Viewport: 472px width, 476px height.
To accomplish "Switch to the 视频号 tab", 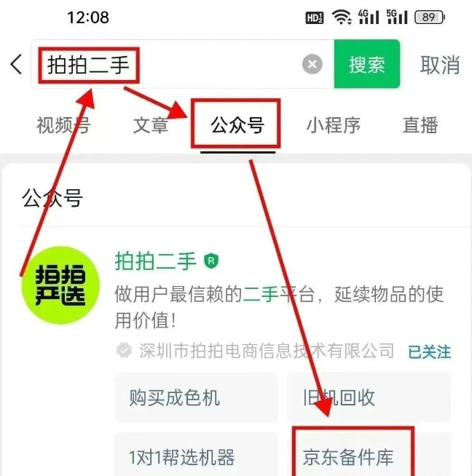I will tap(63, 124).
